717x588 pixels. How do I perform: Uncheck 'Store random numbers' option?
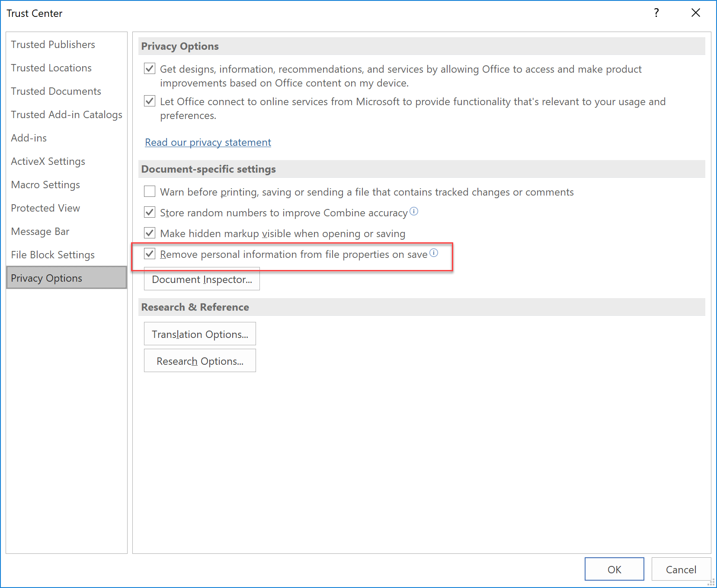(150, 212)
